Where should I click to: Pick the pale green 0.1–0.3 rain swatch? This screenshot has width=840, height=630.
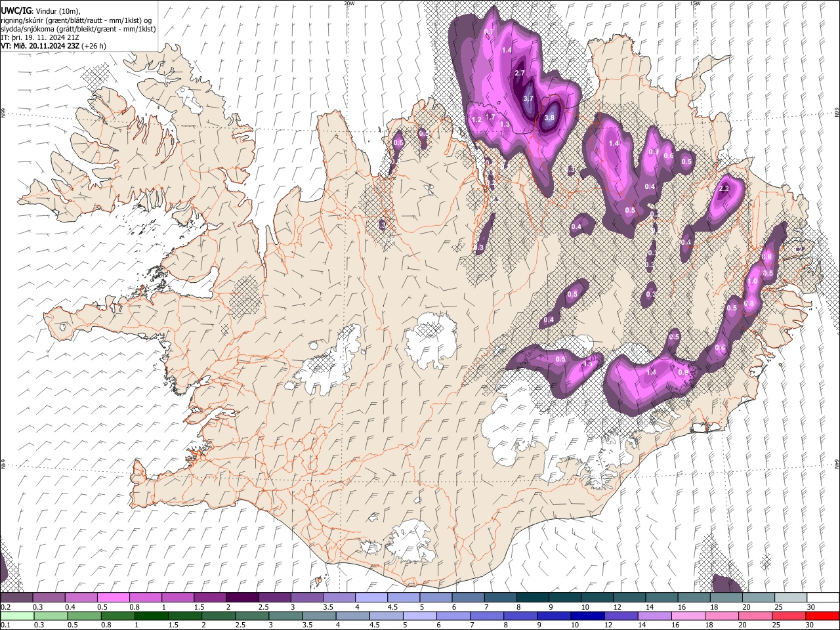[17, 616]
